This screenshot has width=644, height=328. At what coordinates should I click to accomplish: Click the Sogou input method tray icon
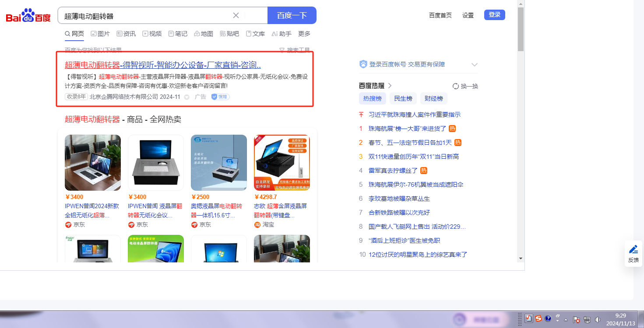coord(538,318)
